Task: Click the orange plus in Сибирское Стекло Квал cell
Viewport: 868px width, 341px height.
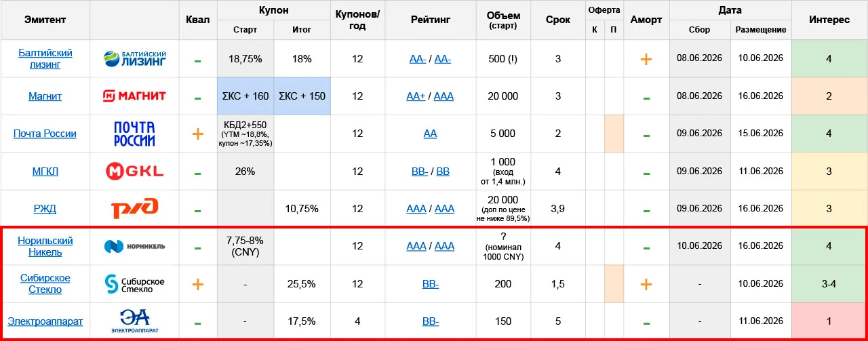Action: click(x=197, y=284)
